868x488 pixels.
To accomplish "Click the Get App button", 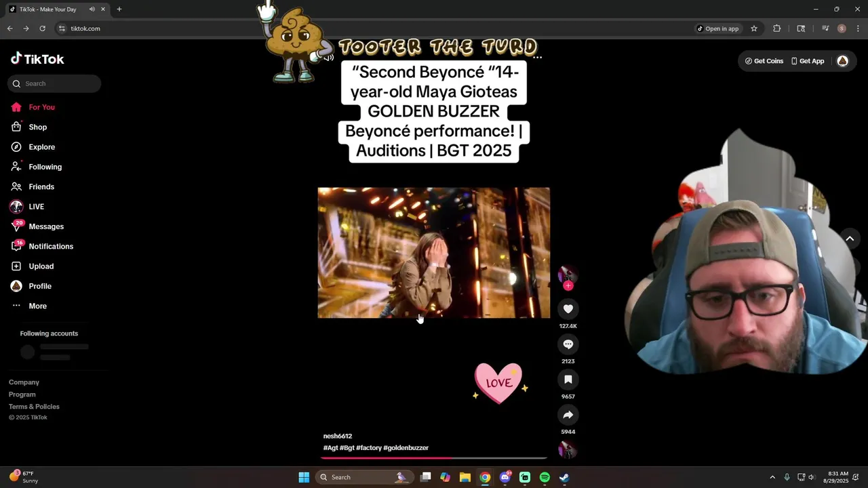I will 807,61.
